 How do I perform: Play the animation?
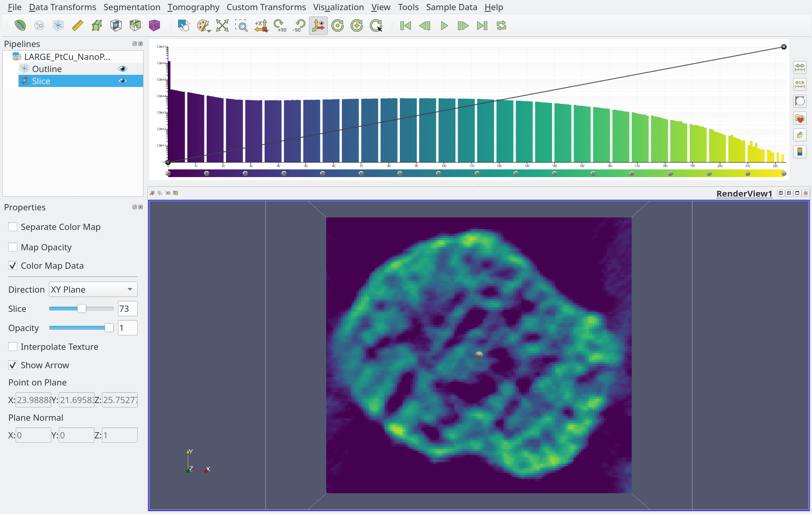[x=444, y=26]
